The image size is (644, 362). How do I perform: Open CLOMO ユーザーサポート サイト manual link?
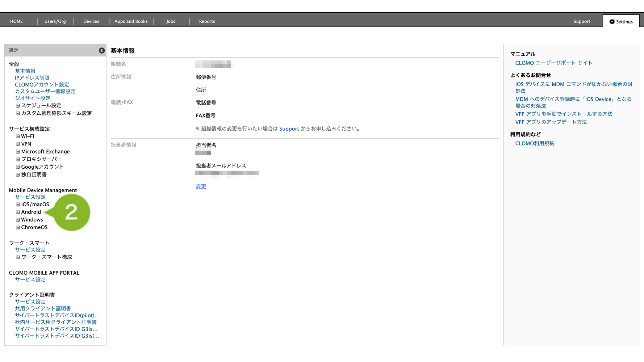(553, 63)
